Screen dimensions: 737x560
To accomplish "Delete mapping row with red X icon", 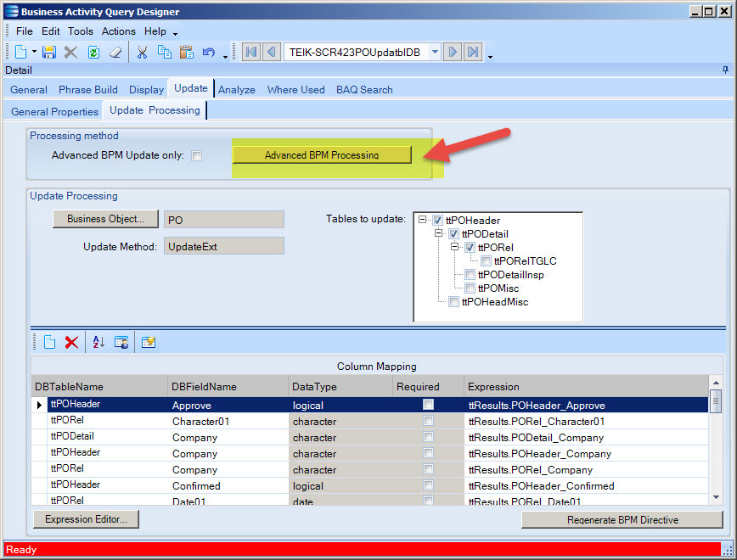I will tap(72, 342).
